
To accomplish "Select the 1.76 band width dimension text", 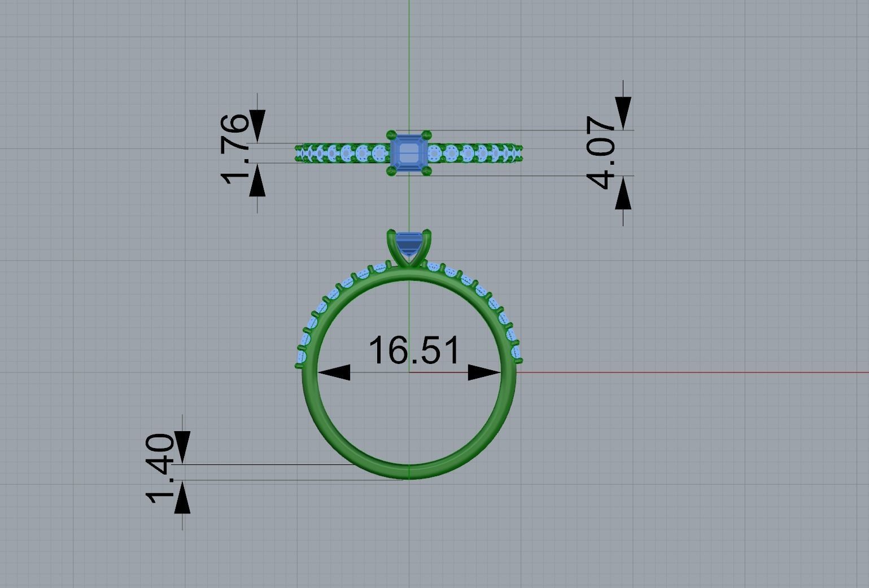I will tap(235, 149).
